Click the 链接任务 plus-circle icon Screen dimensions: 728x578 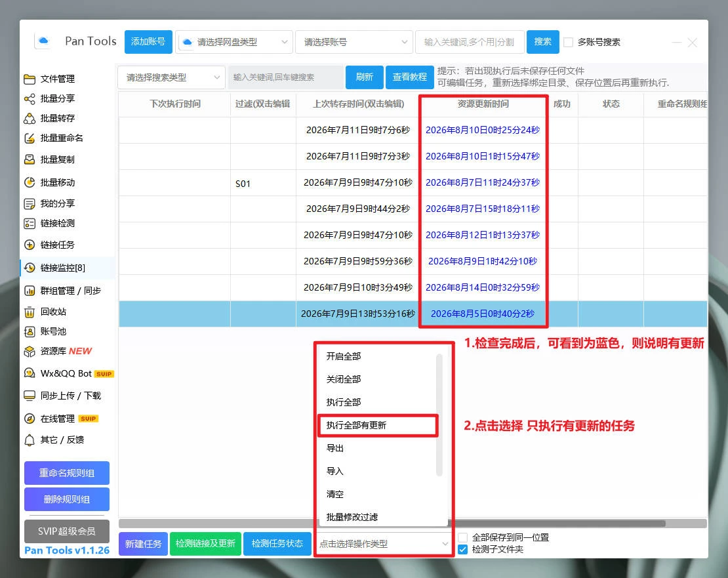pyautogui.click(x=30, y=245)
